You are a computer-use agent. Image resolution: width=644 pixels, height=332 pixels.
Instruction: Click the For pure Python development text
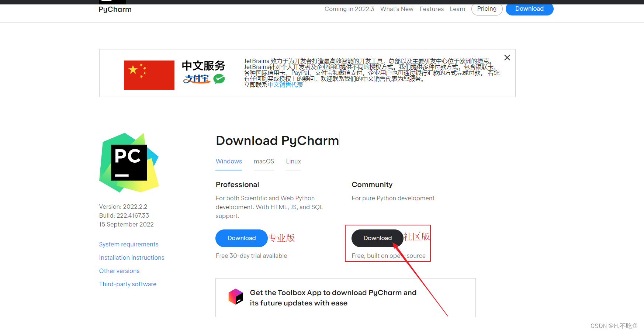pyautogui.click(x=393, y=198)
